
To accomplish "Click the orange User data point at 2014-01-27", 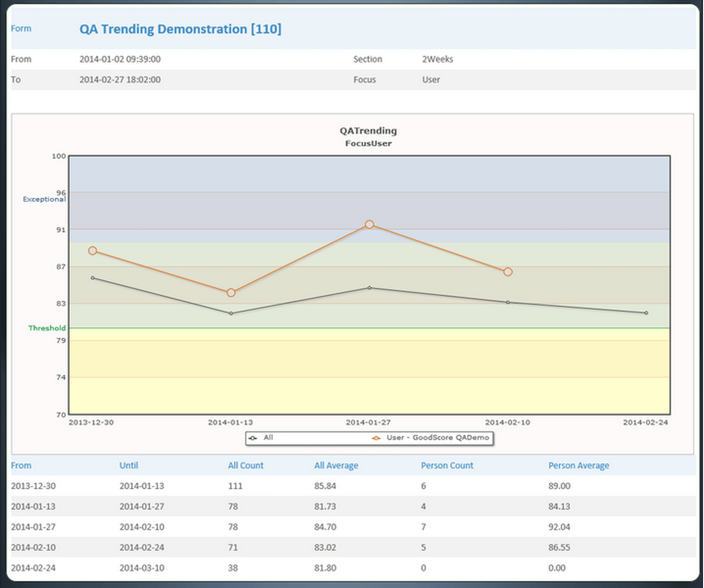I will pyautogui.click(x=369, y=224).
